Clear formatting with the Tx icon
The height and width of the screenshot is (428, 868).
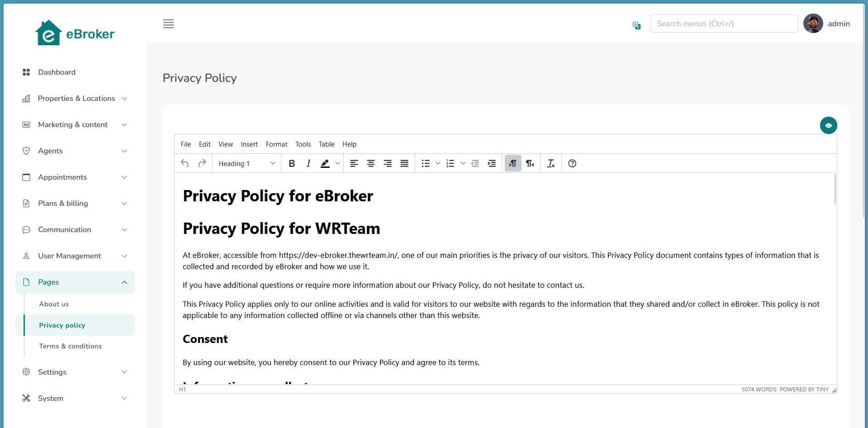(550, 163)
